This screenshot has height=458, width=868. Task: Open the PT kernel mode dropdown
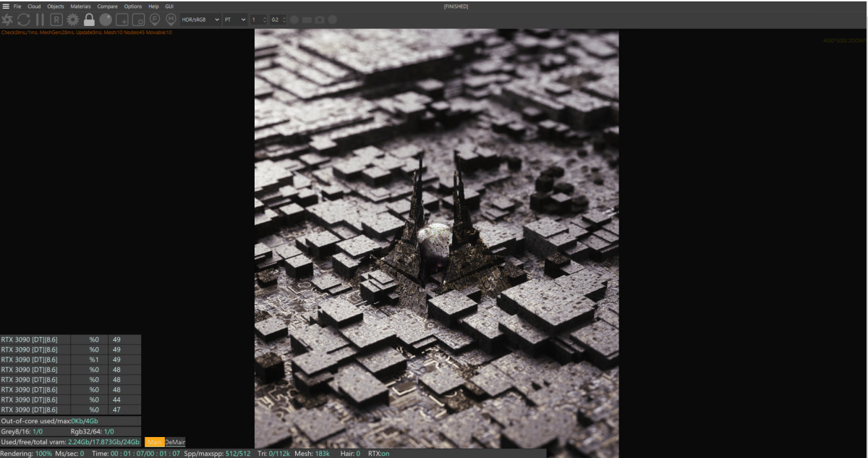[233, 20]
